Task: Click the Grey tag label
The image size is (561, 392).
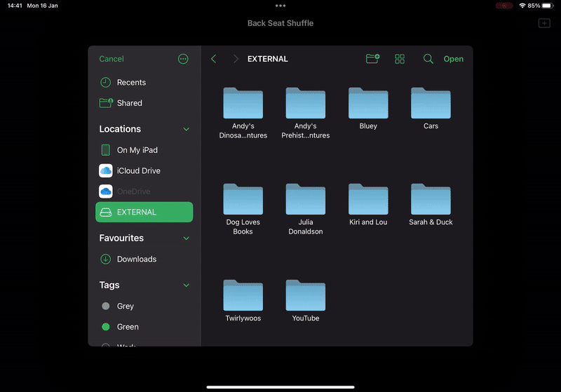Action: tap(126, 306)
